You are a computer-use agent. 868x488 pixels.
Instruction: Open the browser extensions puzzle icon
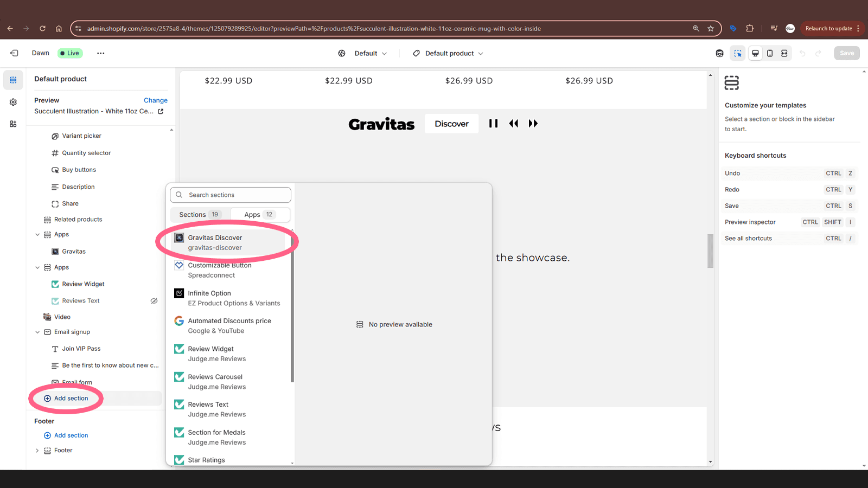[750, 28]
